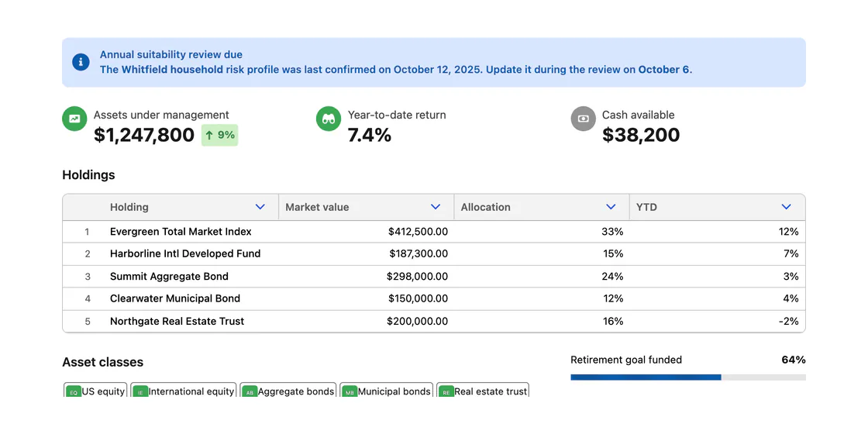
Task: Click the Cash available money icon
Action: [583, 119]
